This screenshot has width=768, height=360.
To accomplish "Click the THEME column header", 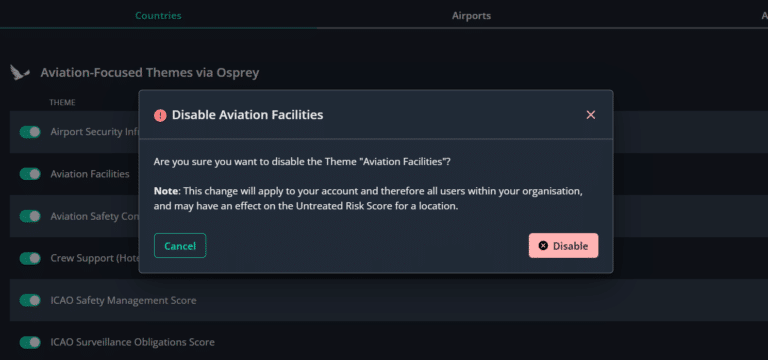I will point(62,102).
